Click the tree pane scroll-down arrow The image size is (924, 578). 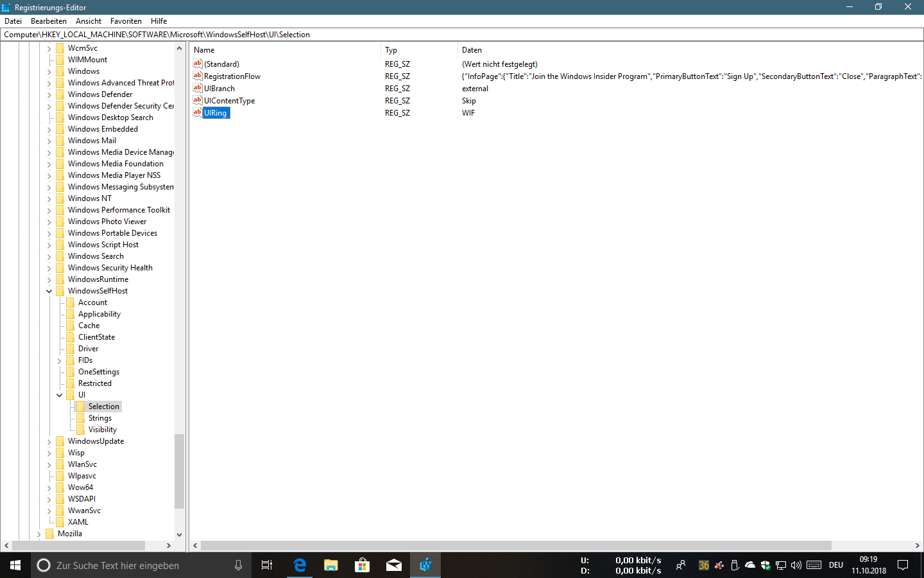pos(179,534)
